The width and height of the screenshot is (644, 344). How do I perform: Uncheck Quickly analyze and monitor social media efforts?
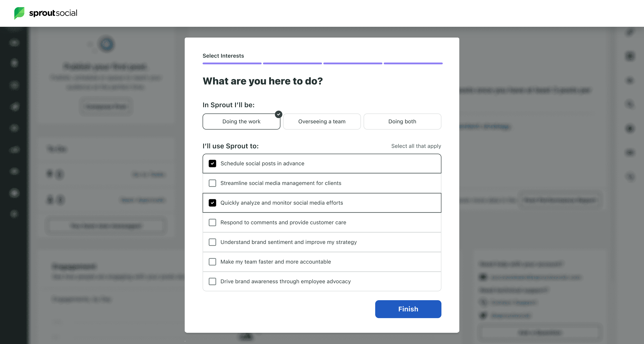coord(212,203)
